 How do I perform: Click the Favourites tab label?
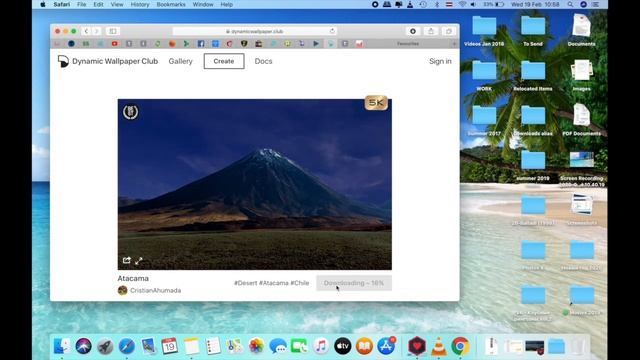coord(408,44)
